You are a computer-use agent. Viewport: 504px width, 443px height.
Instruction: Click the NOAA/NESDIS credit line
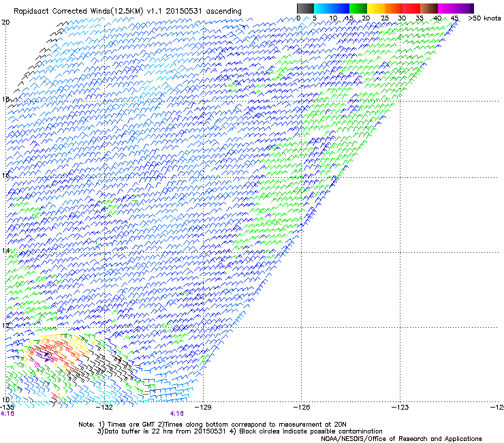[x=401, y=439]
